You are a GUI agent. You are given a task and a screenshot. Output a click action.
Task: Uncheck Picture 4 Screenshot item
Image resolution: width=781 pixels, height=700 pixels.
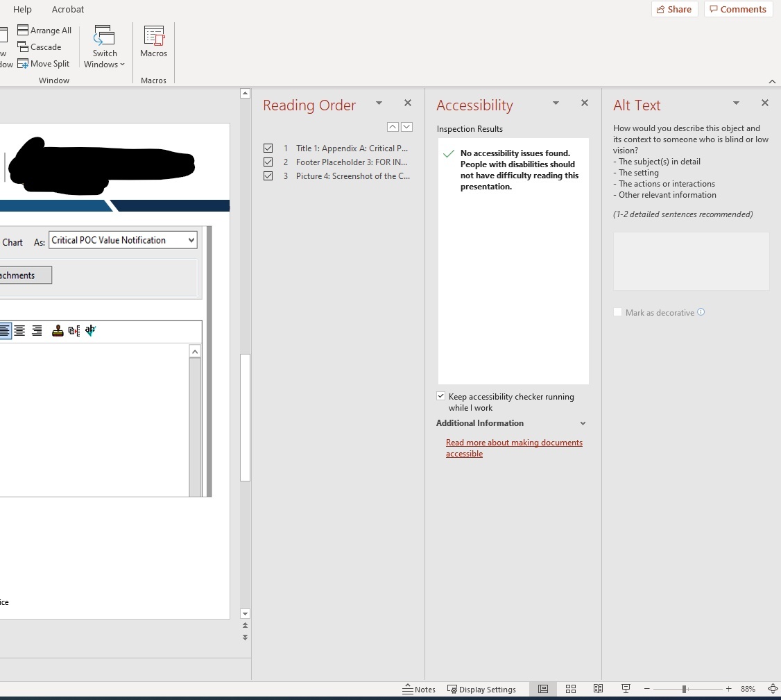click(x=268, y=176)
